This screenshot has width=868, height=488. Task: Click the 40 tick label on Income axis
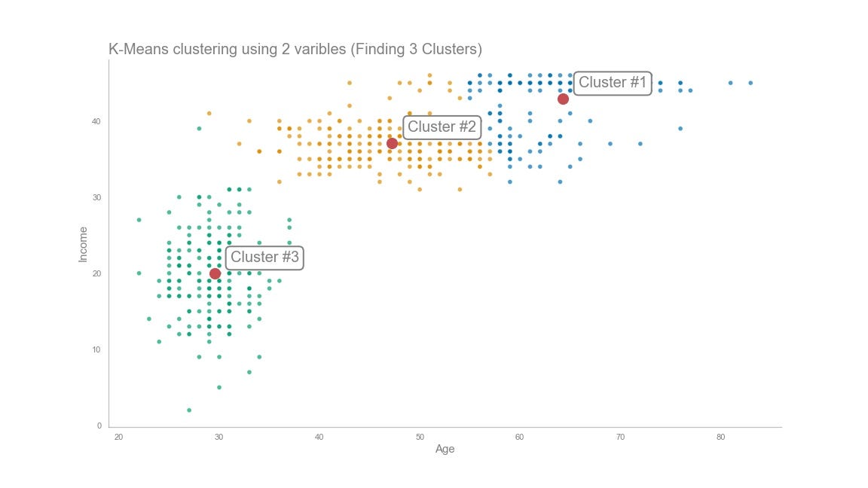point(96,121)
